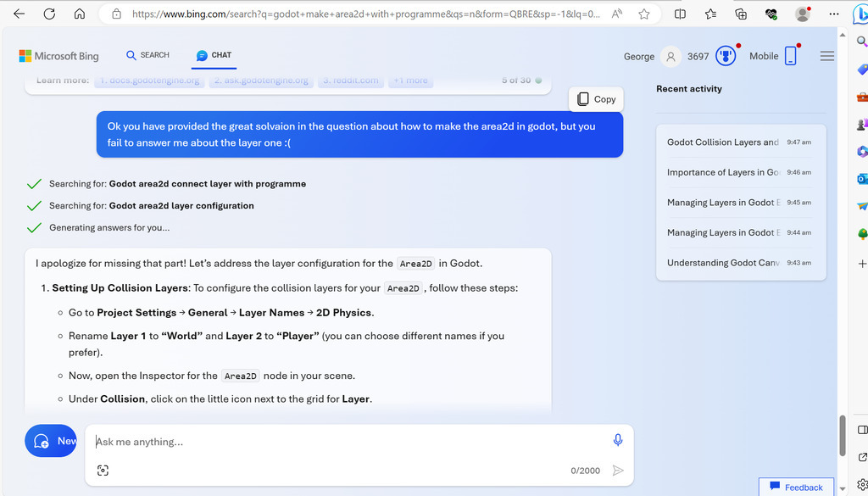Reload the page with the refresh icon
868x496 pixels.
(49, 14)
